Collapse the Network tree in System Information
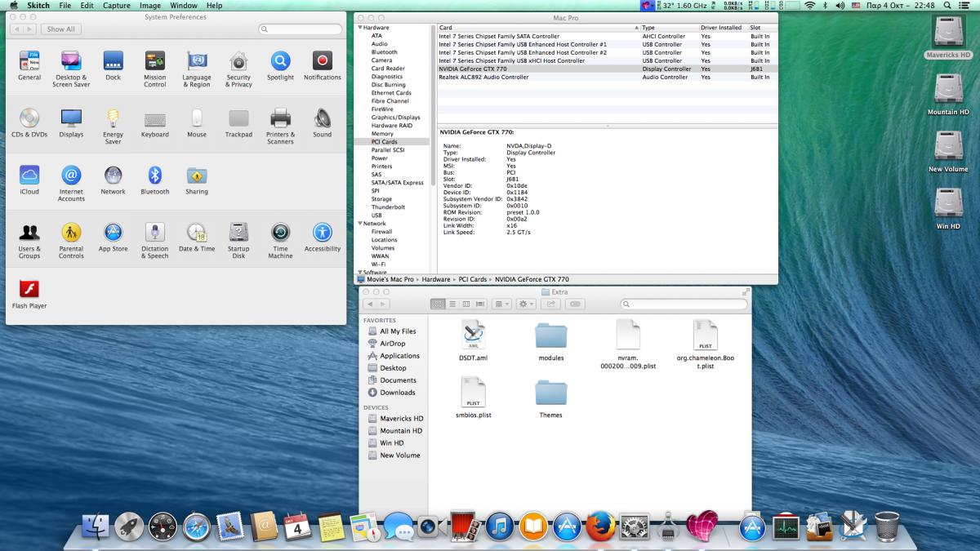980x551 pixels. pyautogui.click(x=359, y=224)
